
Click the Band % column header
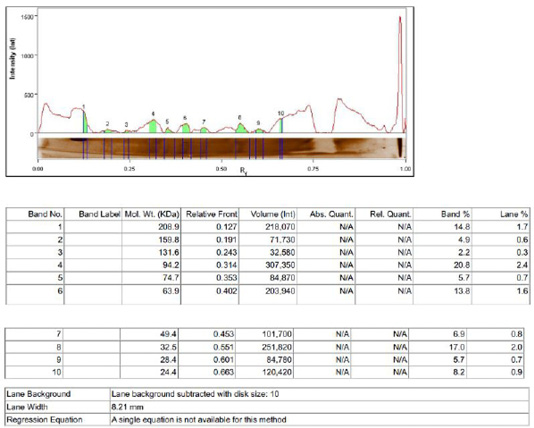455,214
